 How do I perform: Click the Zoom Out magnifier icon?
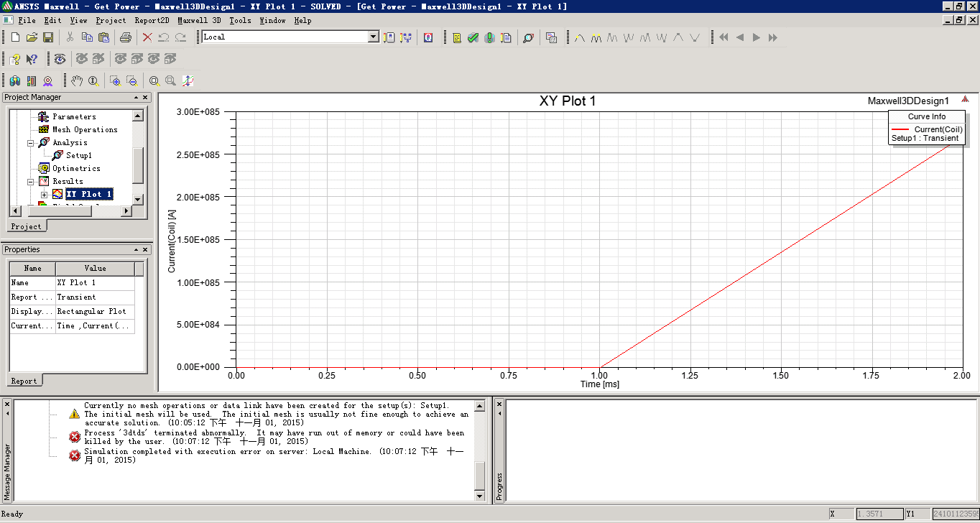131,80
